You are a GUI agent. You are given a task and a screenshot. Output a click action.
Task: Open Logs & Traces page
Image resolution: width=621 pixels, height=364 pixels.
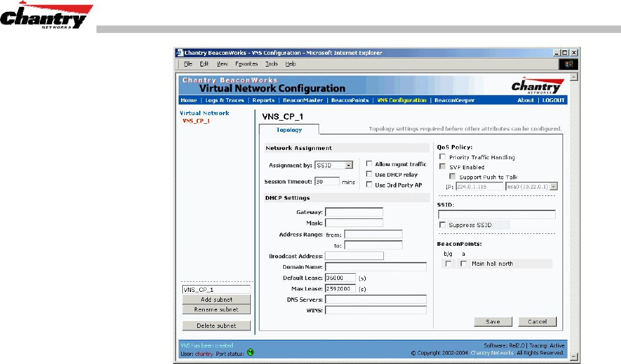pyautogui.click(x=225, y=100)
